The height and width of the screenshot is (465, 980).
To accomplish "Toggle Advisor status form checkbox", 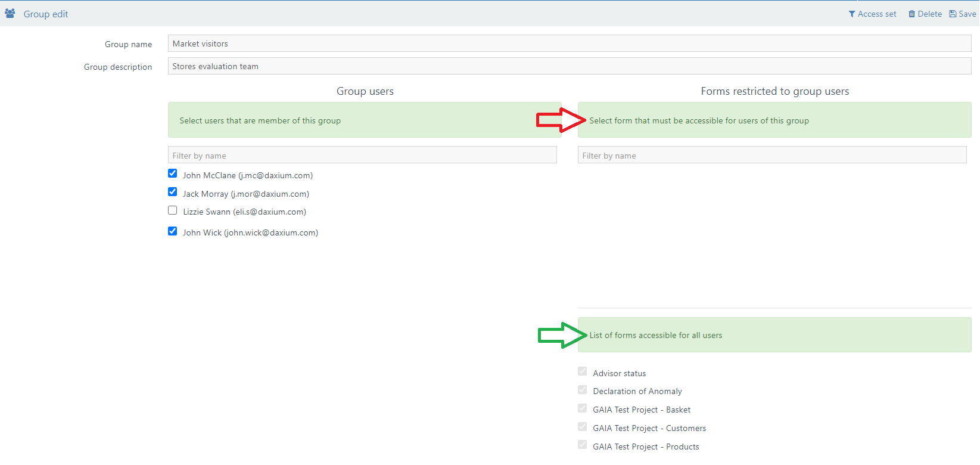I will (x=583, y=371).
